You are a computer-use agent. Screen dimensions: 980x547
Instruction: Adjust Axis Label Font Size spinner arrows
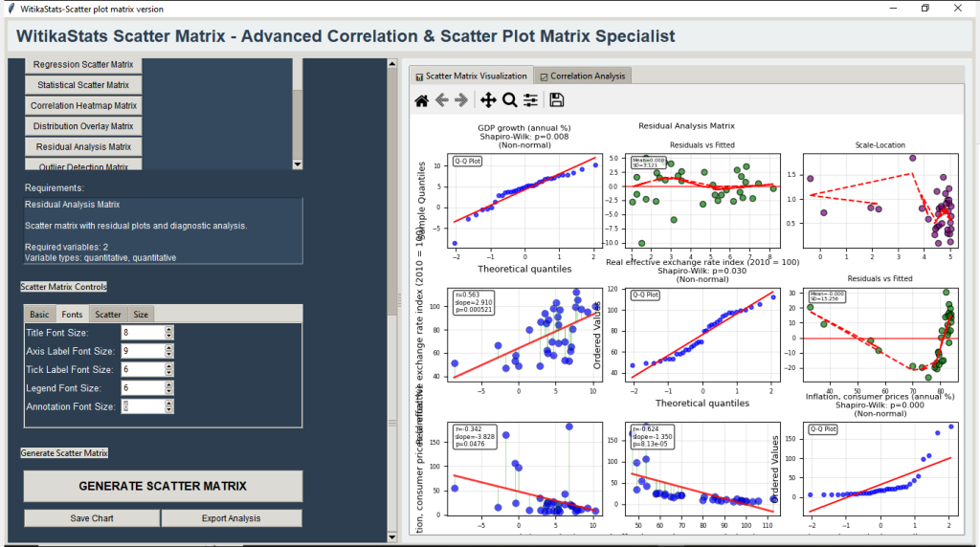[168, 351]
